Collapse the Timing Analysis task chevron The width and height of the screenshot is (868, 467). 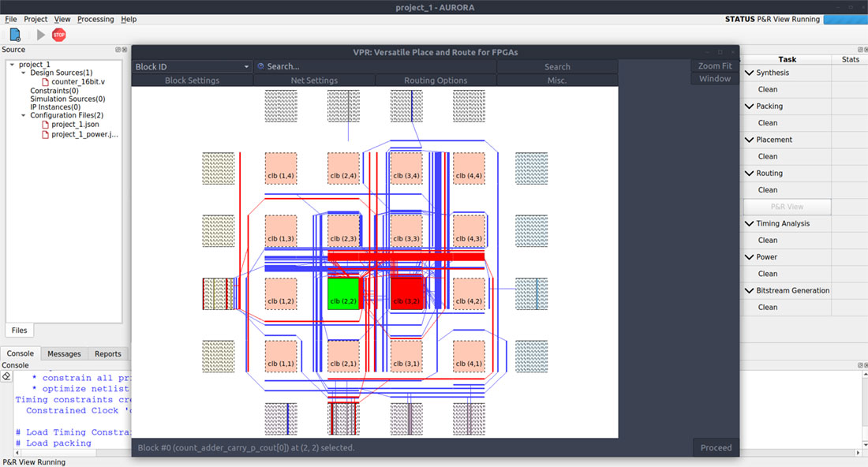coord(750,223)
